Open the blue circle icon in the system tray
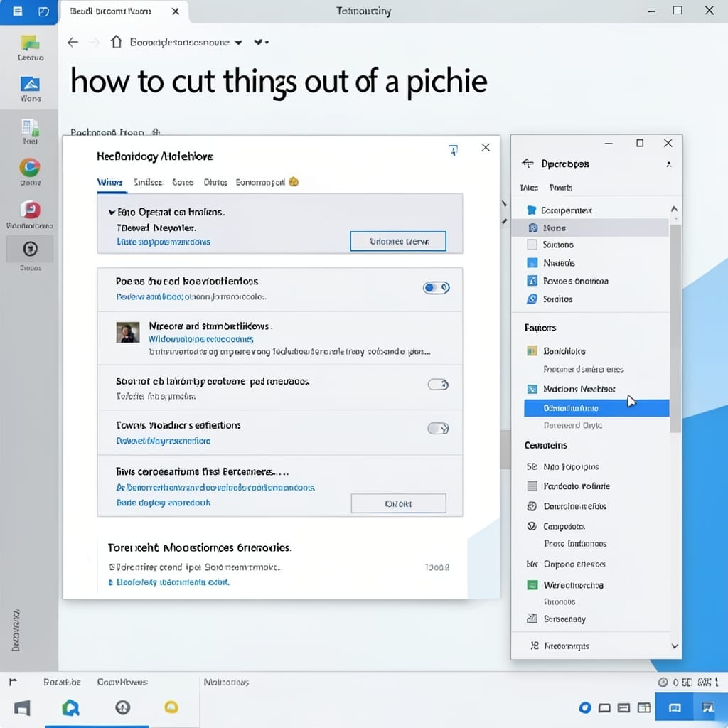 pos(585,707)
